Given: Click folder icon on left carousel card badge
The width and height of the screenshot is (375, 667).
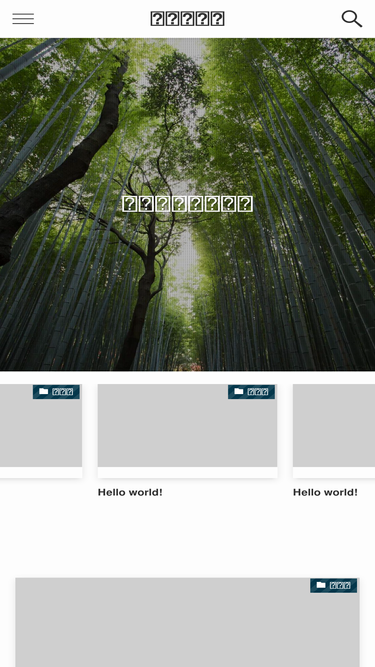Looking at the screenshot, I should pos(43,391).
